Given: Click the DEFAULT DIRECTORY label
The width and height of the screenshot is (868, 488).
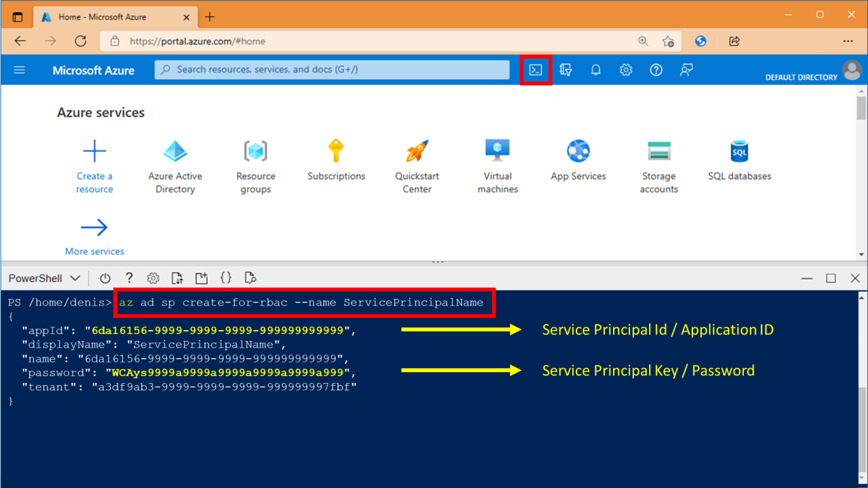Looking at the screenshot, I should 801,77.
